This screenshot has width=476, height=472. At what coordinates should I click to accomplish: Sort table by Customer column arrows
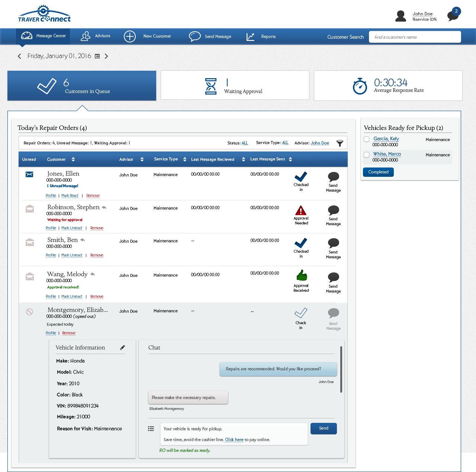click(x=73, y=159)
